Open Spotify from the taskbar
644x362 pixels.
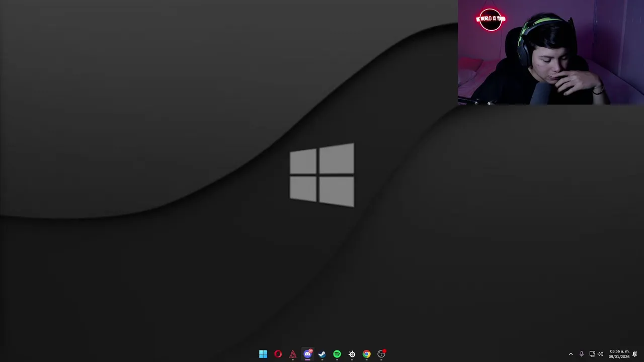click(337, 354)
